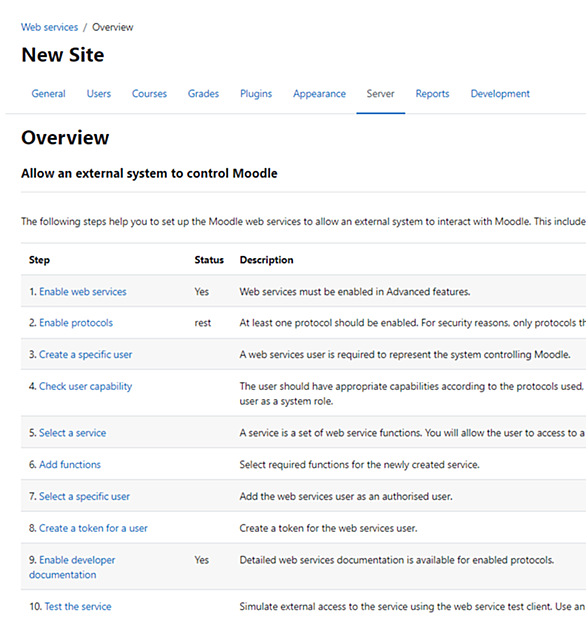The height and width of the screenshot is (633, 586).
Task: Select Overview in the breadcrumb
Action: point(113,27)
